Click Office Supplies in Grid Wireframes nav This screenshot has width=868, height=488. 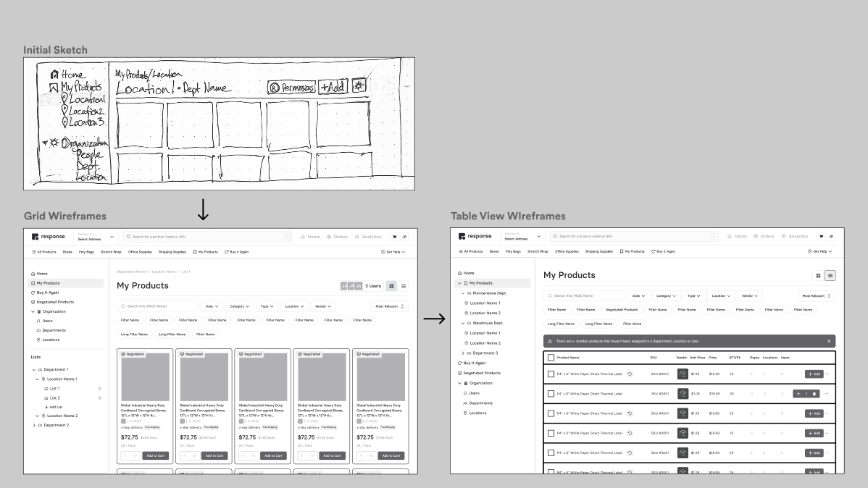(140, 252)
